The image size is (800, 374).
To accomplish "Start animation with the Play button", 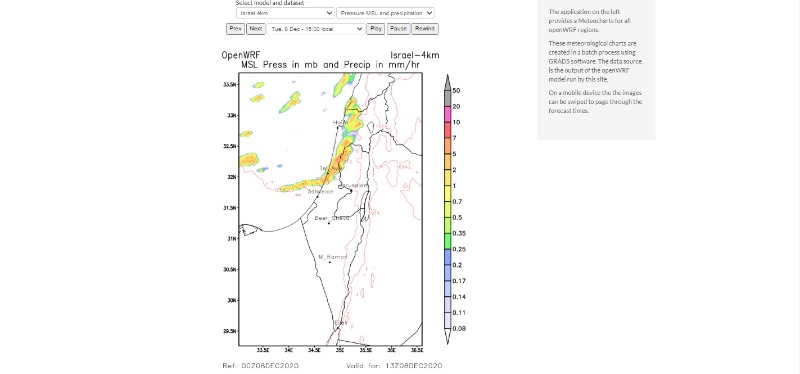I will tap(376, 29).
